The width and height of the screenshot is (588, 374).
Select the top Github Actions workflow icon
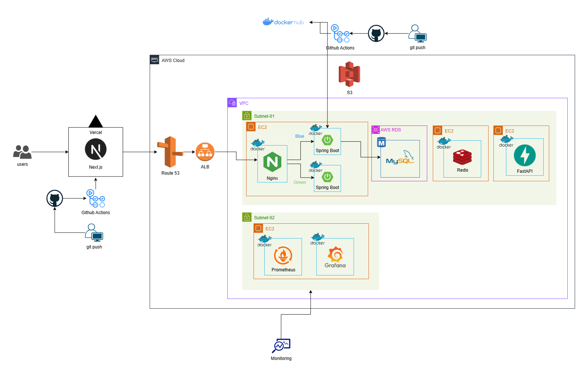(x=340, y=34)
